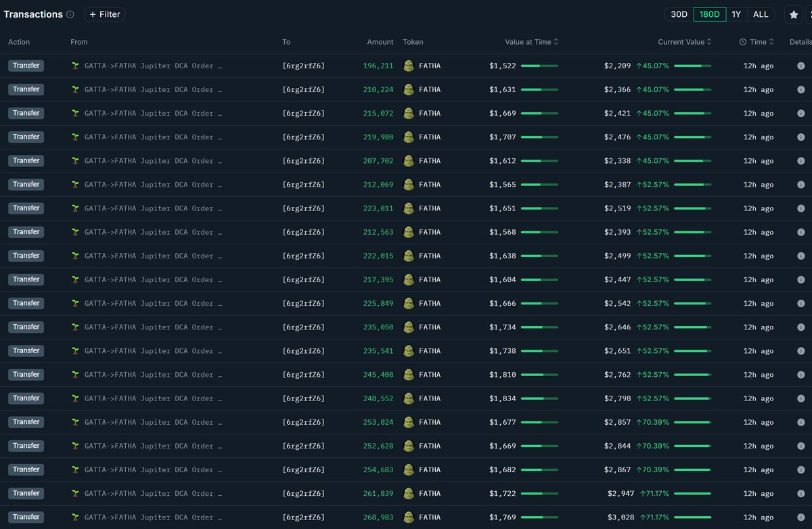Open details info icon on the 268,983 transfer

(x=801, y=517)
